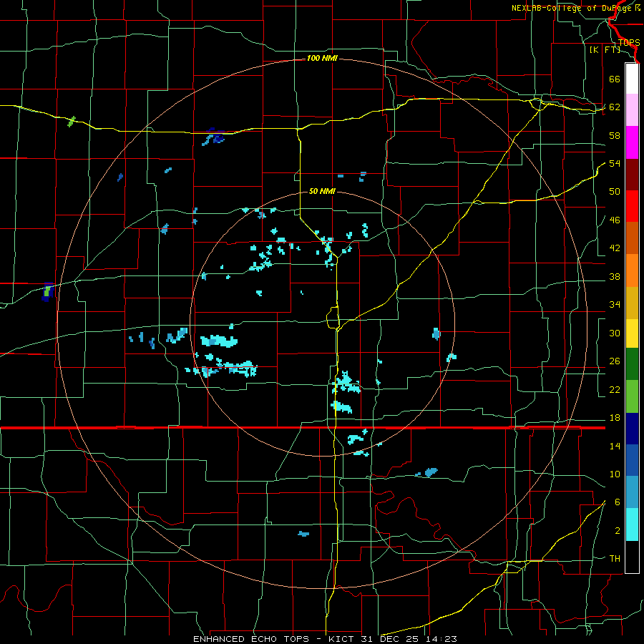The height and width of the screenshot is (644, 644).
Task: Click the legend value '22'
Action: [x=615, y=389]
